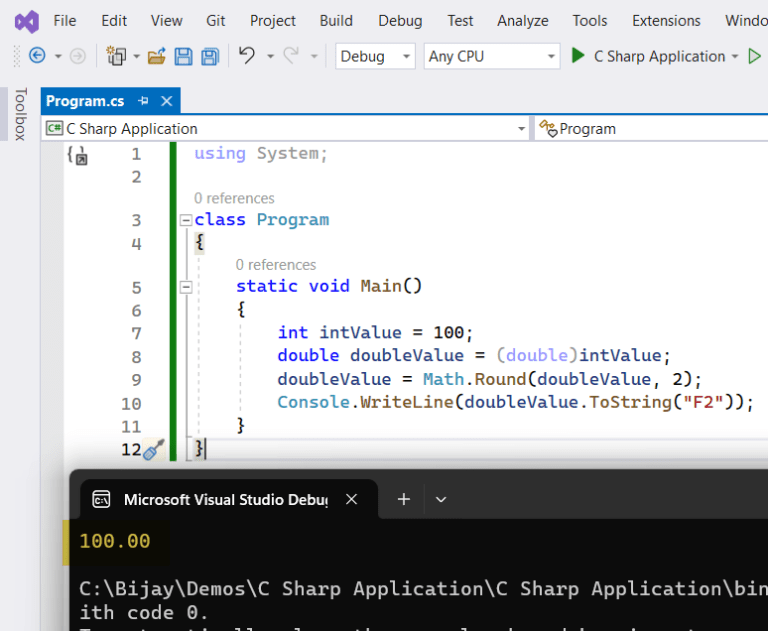Expand the Toolbox side panel

click(x=20, y=114)
